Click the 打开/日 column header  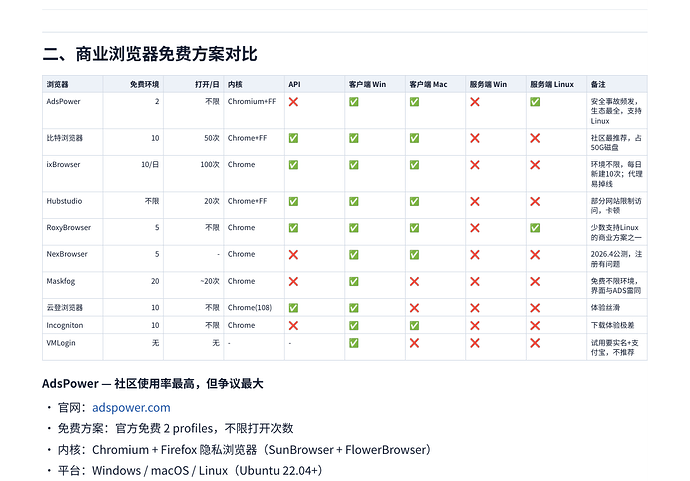click(194, 84)
